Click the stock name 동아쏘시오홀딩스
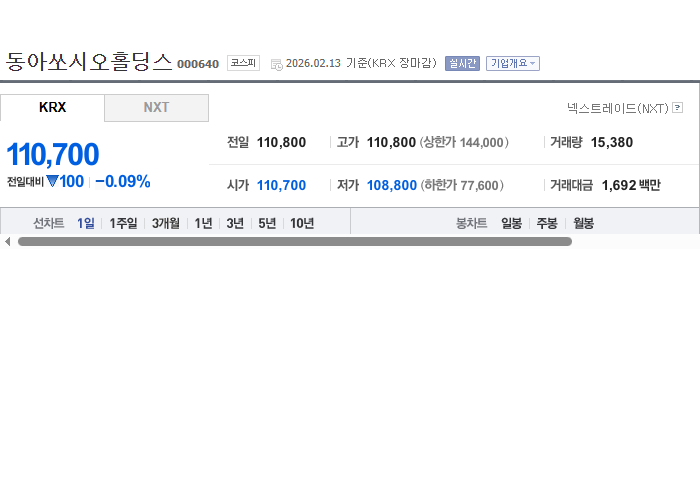The image size is (700, 490). [88, 62]
